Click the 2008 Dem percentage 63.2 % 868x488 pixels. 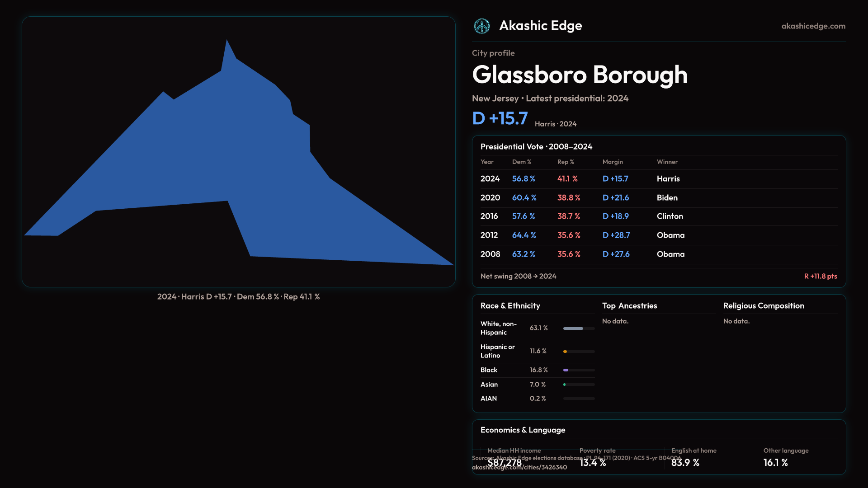(524, 254)
